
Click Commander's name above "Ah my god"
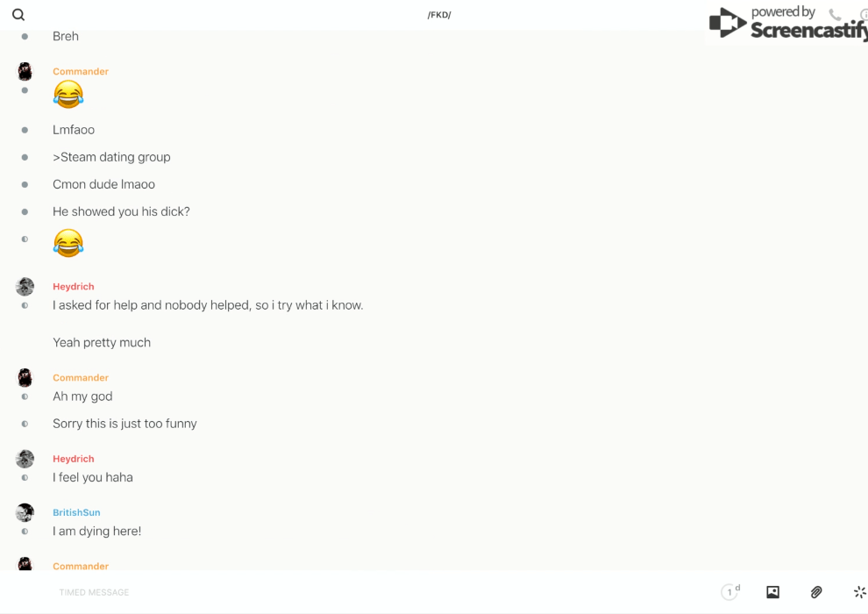81,378
